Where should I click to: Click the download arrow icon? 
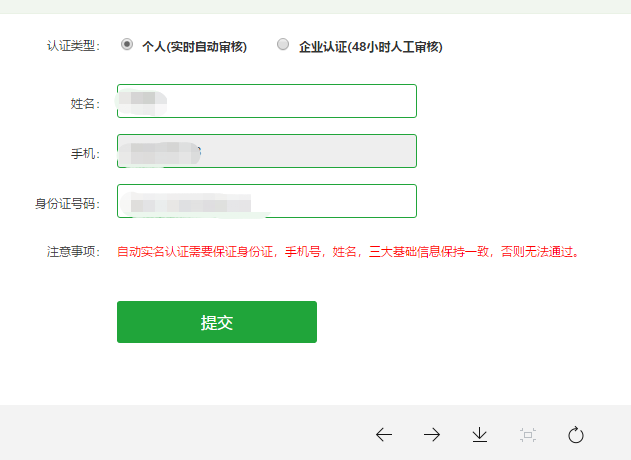click(480, 435)
